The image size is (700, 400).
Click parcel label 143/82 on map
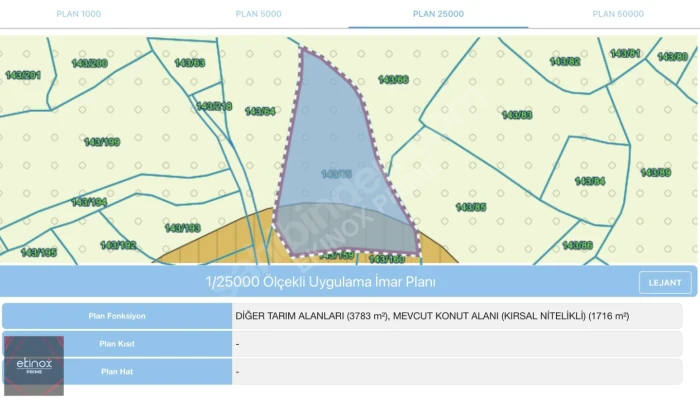tap(565, 62)
